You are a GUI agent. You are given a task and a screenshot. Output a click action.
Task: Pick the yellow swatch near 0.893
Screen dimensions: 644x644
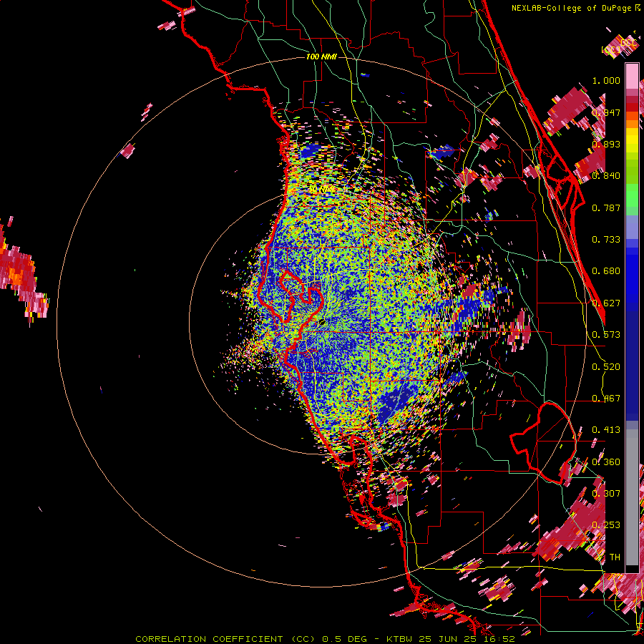pyautogui.click(x=632, y=141)
